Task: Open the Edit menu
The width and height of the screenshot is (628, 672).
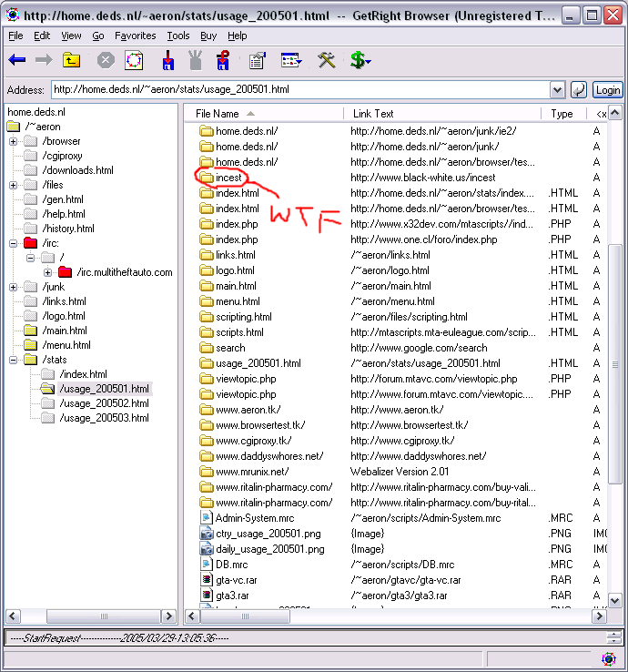Action: pyautogui.click(x=42, y=36)
